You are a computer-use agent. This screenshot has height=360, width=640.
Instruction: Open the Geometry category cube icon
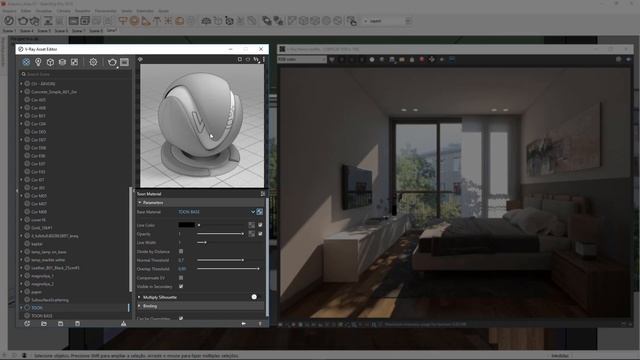50,62
